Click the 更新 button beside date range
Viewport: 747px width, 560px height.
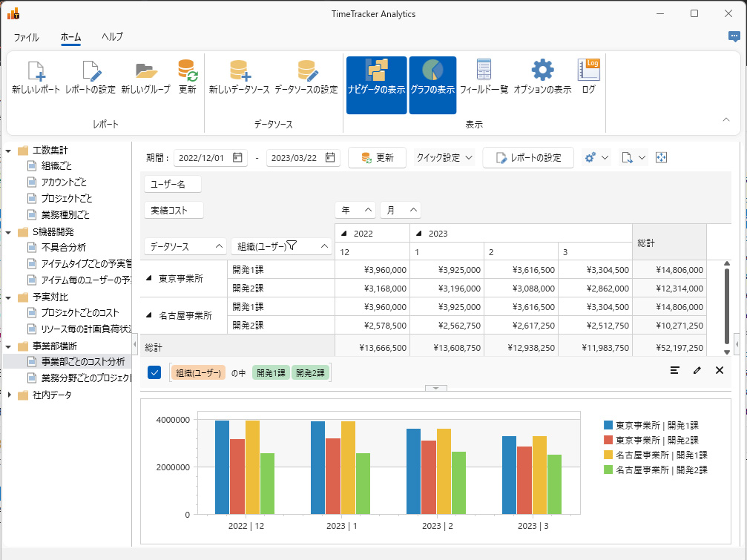377,157
